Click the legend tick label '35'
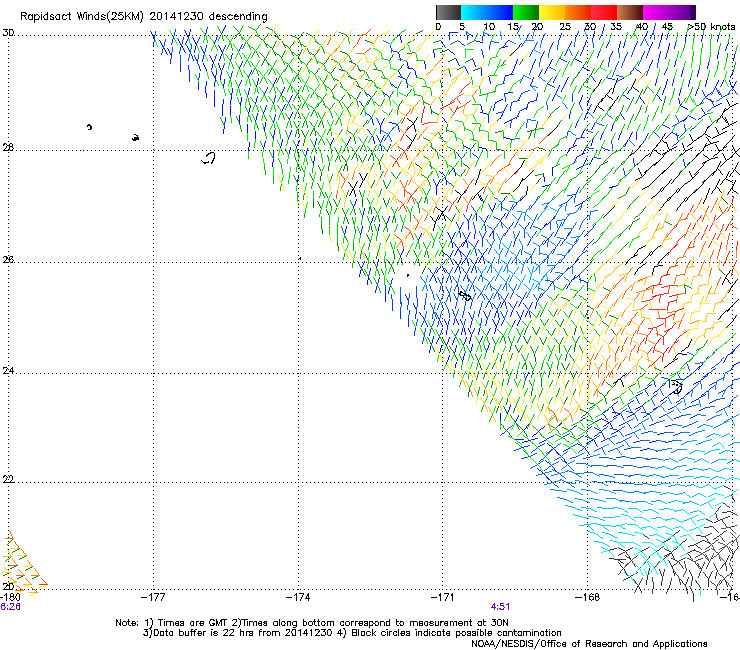 pyautogui.click(x=616, y=27)
